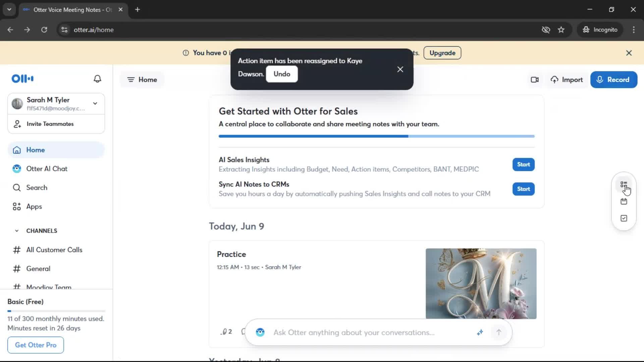Start recording with Record button
Viewport: 644px width, 362px height.
[613, 80]
